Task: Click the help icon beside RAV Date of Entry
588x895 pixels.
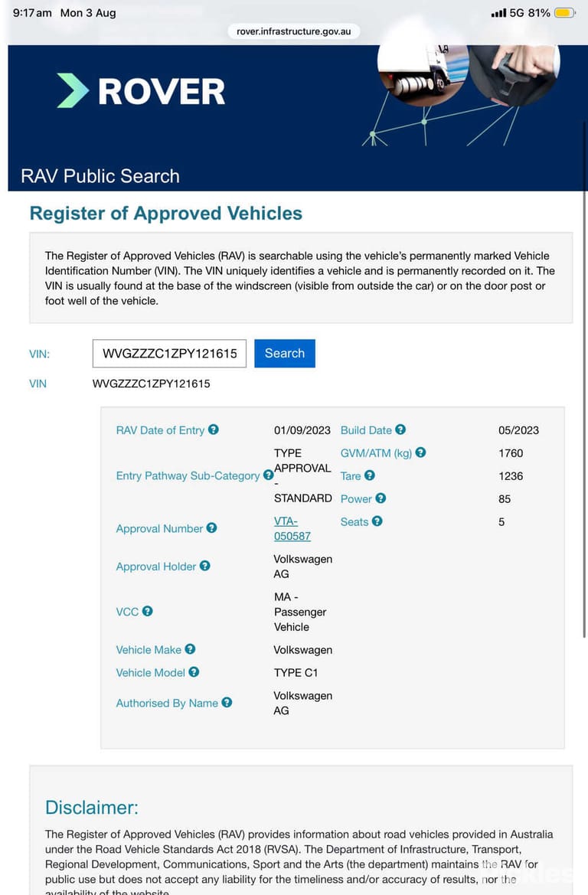Action: (x=214, y=430)
